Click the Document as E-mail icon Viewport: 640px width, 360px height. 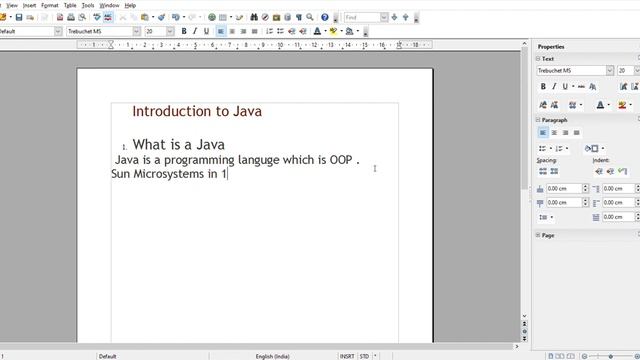[30, 17]
